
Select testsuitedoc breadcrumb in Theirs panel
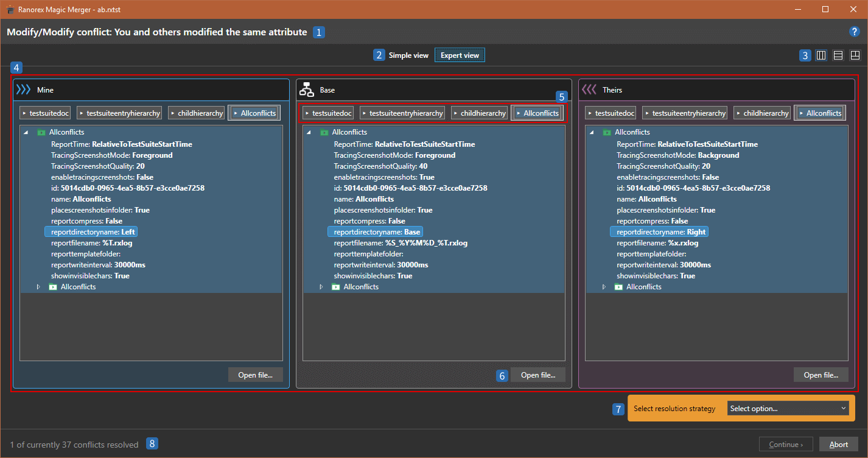pyautogui.click(x=611, y=113)
